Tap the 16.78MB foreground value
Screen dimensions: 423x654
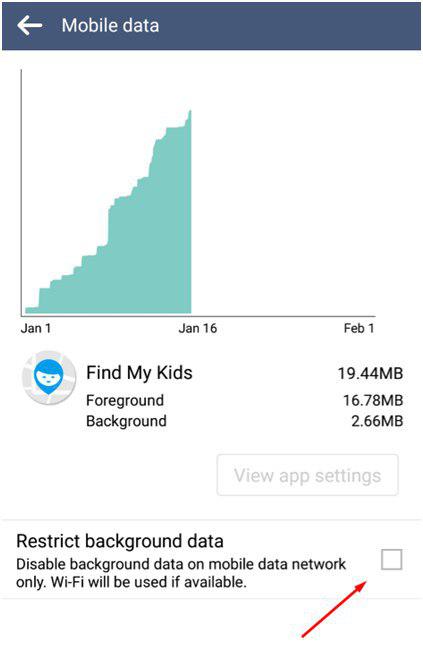[373, 400]
